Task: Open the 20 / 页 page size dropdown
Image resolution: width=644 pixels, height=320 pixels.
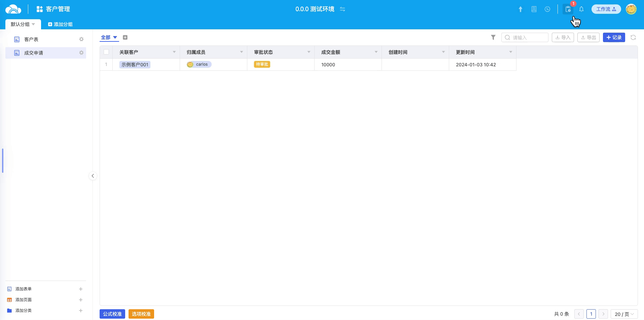Action: pyautogui.click(x=624, y=314)
